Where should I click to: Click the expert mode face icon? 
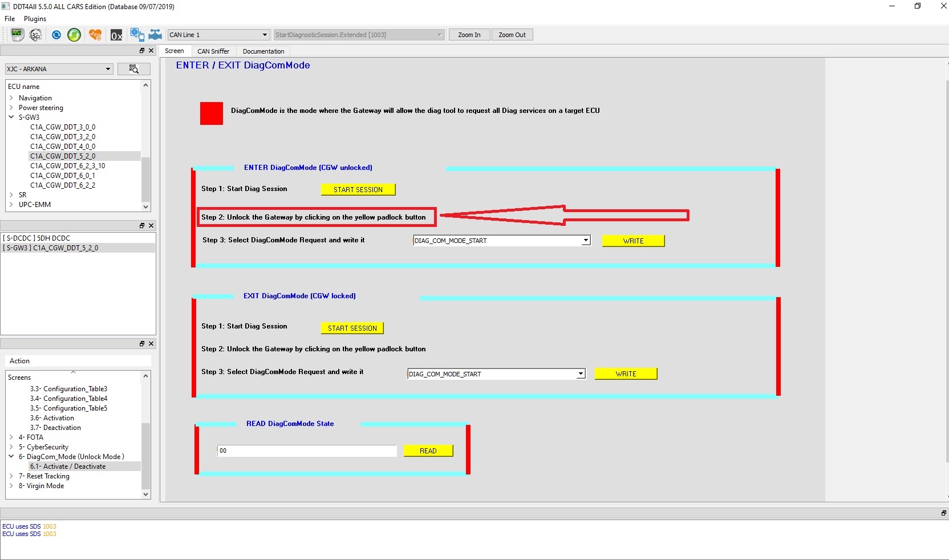(35, 35)
